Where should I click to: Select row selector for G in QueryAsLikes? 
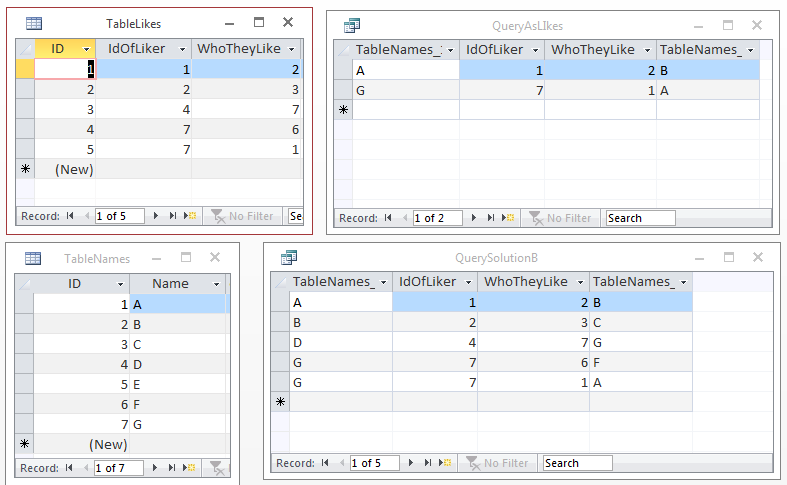click(x=343, y=90)
